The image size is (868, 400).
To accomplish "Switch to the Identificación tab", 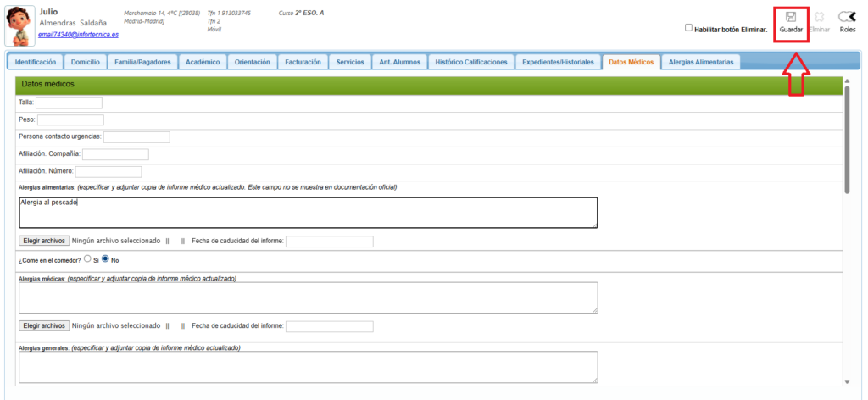I will pyautogui.click(x=36, y=62).
